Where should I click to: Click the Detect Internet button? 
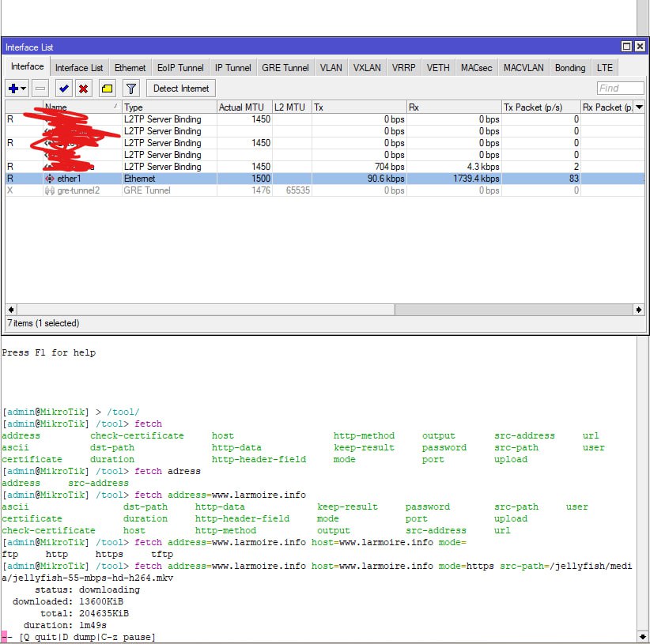click(x=181, y=89)
